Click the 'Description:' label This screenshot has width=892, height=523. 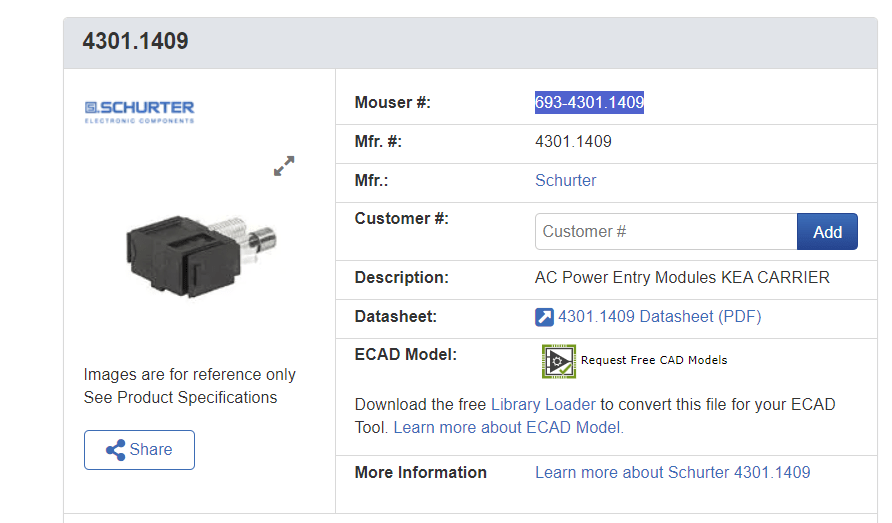coord(402,278)
